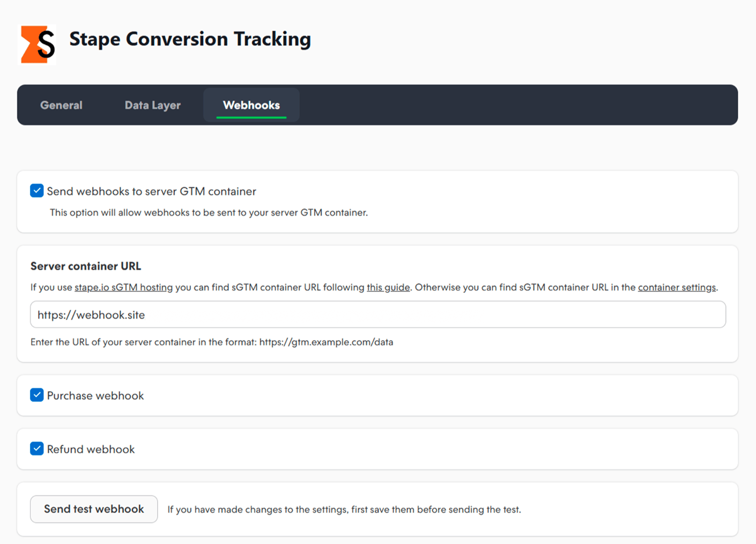Follow the 'this guide' link
This screenshot has width=756, height=544.
[388, 288]
